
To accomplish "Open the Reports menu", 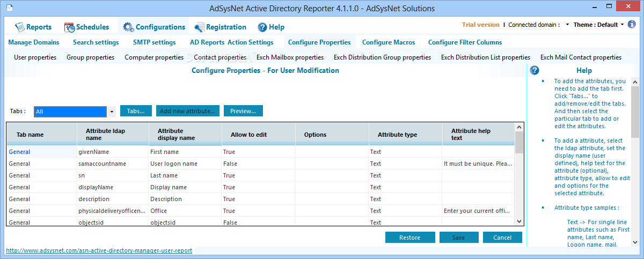I will (33, 27).
